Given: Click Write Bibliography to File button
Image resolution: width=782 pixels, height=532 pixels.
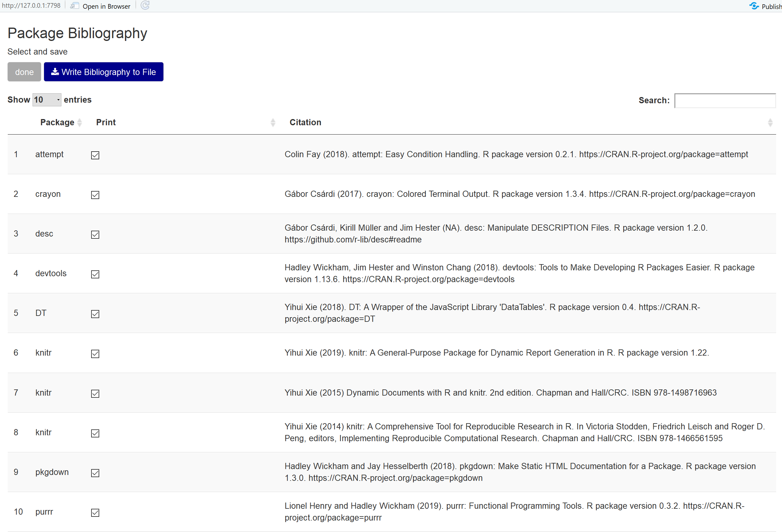Looking at the screenshot, I should [x=104, y=72].
